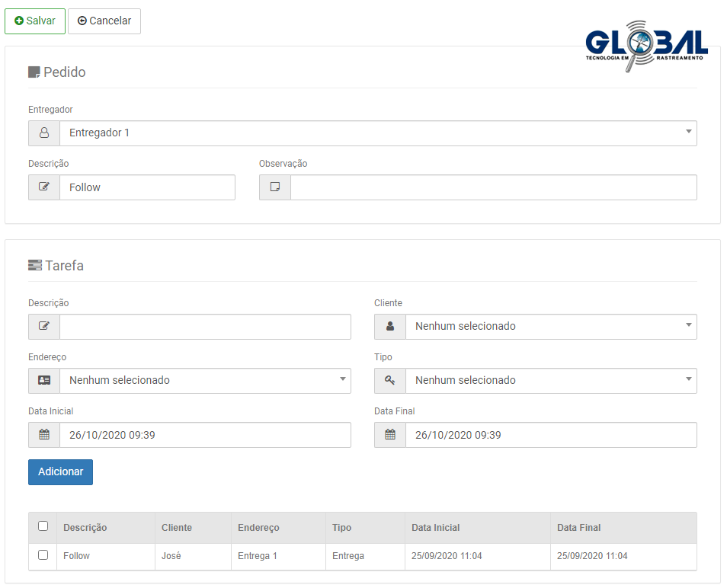Open the Endereço dropdown list
Image resolution: width=727 pixels, height=588 pixels.
[x=204, y=381]
